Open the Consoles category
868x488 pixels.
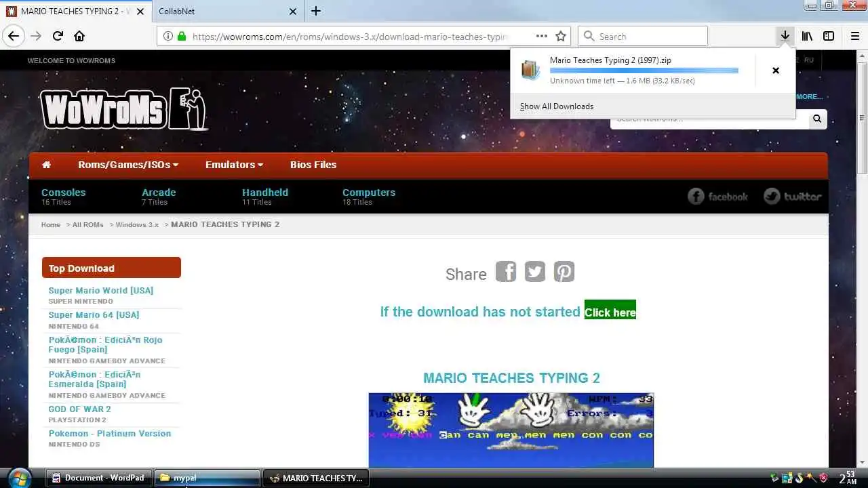point(63,192)
